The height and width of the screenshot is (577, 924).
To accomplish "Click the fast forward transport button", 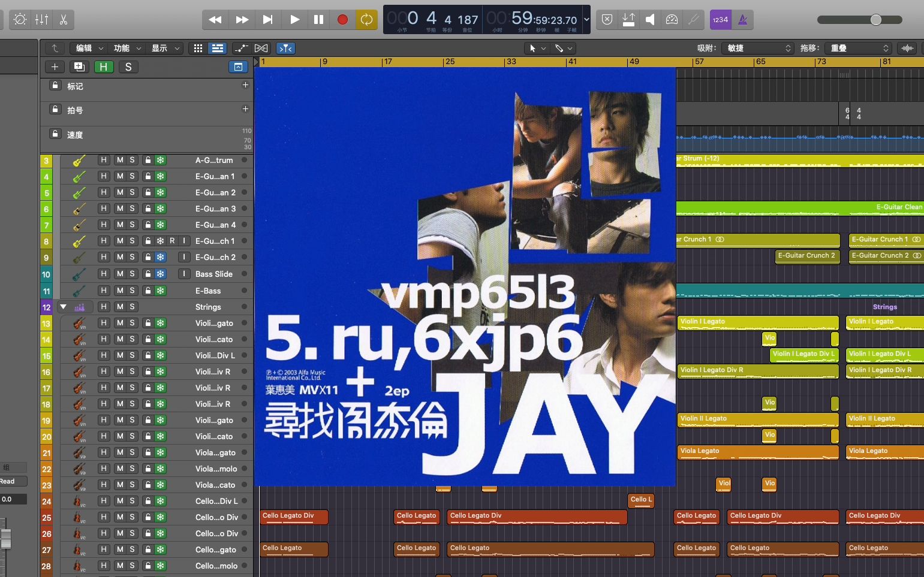I will [x=242, y=19].
